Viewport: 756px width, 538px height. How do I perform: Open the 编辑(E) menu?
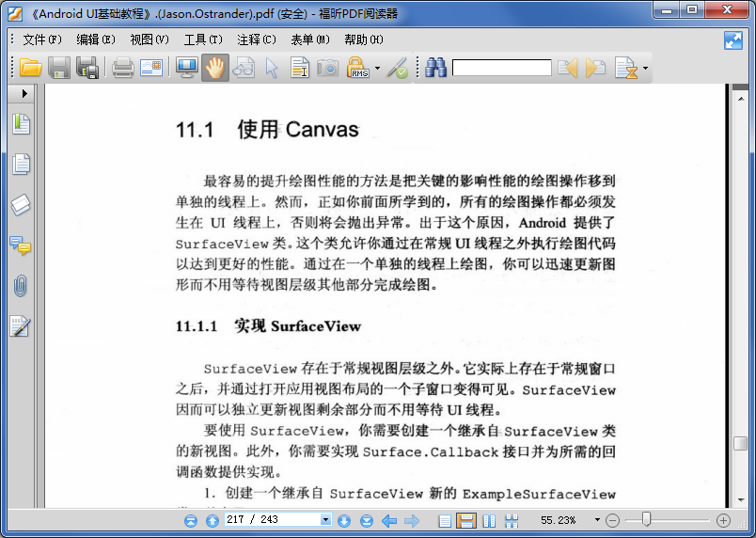pyautogui.click(x=96, y=40)
